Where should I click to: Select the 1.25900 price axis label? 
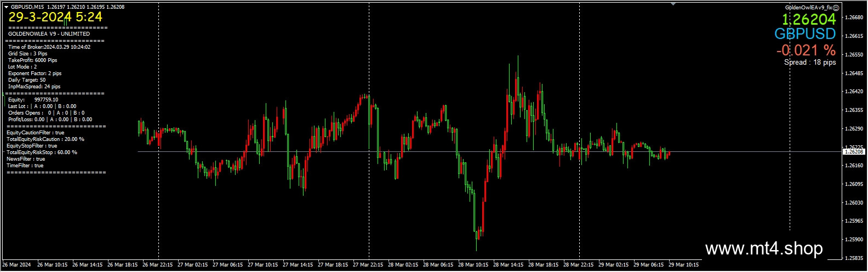(x=855, y=240)
